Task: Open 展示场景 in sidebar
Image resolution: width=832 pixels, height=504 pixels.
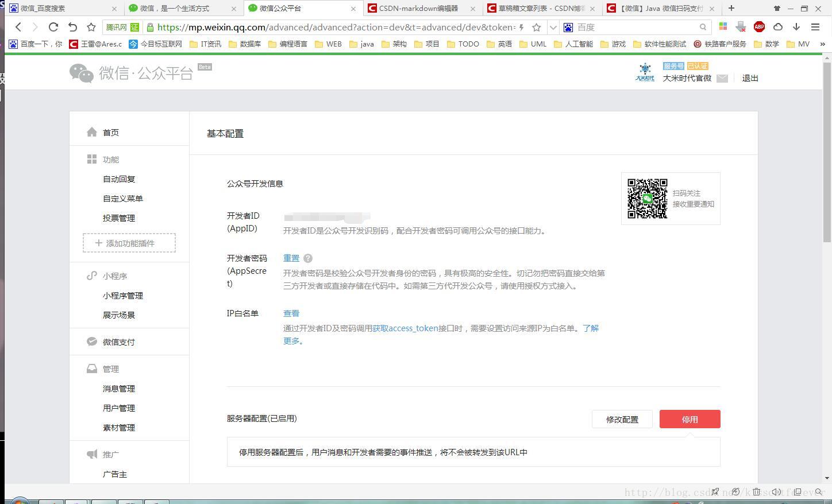Action: [x=119, y=315]
